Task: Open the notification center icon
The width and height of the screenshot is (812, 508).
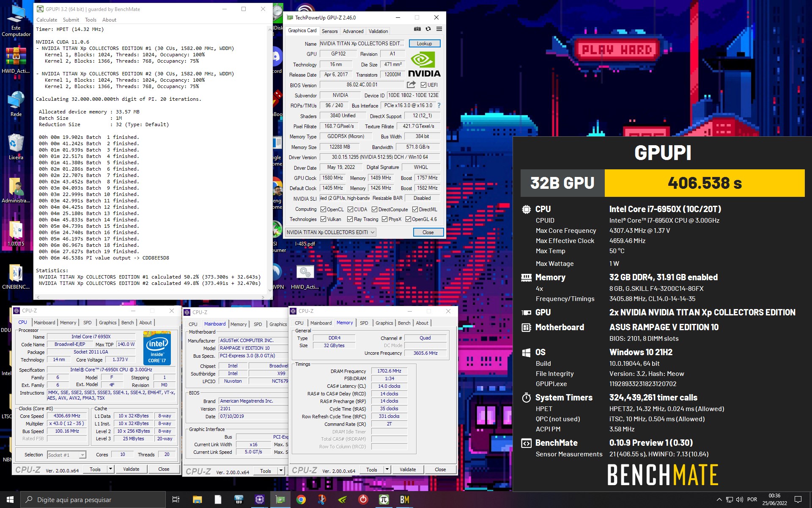Action: pos(798,500)
